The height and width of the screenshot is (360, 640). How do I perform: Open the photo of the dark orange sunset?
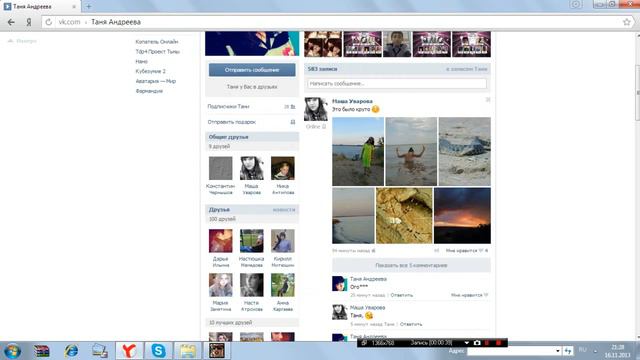(462, 216)
